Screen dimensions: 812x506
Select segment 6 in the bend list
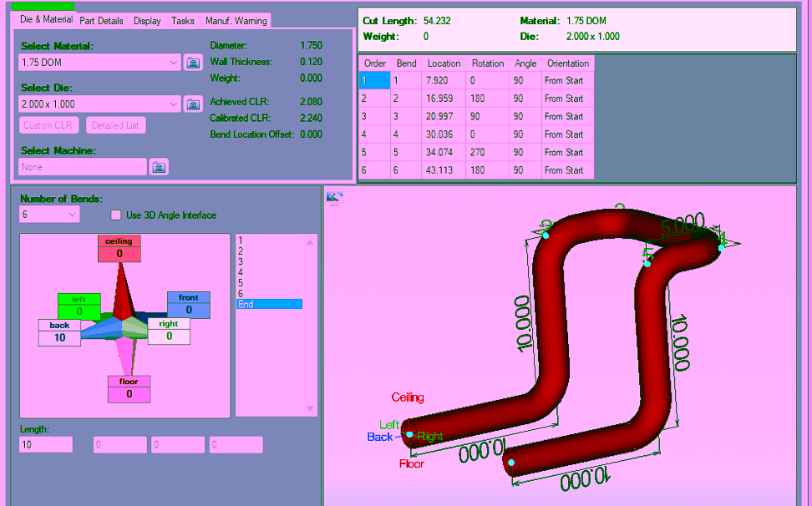point(269,293)
